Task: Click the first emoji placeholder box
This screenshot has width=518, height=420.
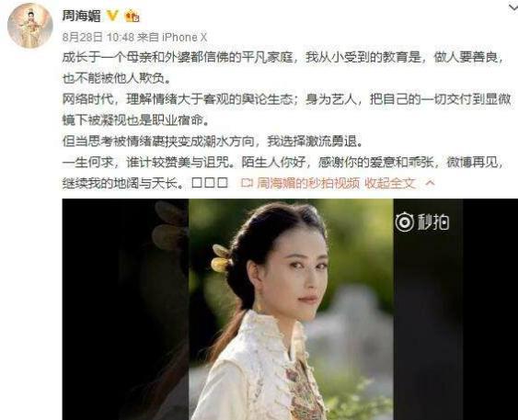Action: point(197,183)
